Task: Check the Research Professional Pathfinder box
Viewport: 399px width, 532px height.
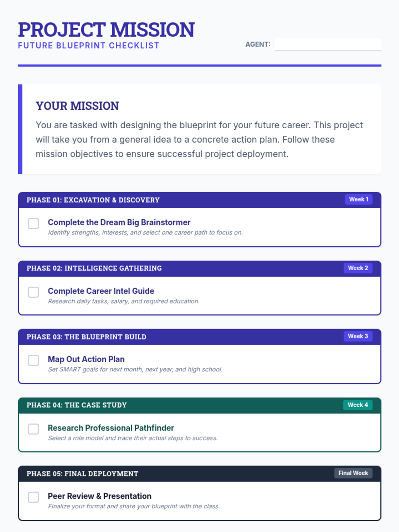Action: pyautogui.click(x=33, y=429)
